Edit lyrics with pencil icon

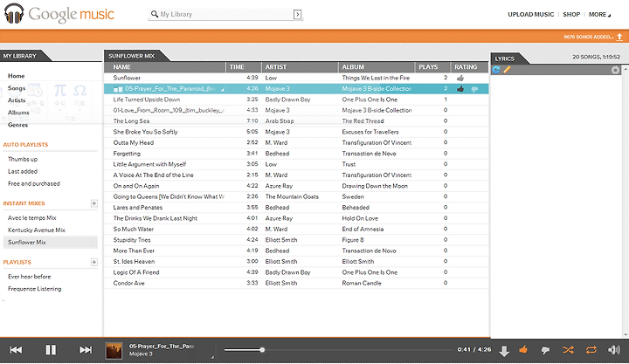tap(507, 70)
